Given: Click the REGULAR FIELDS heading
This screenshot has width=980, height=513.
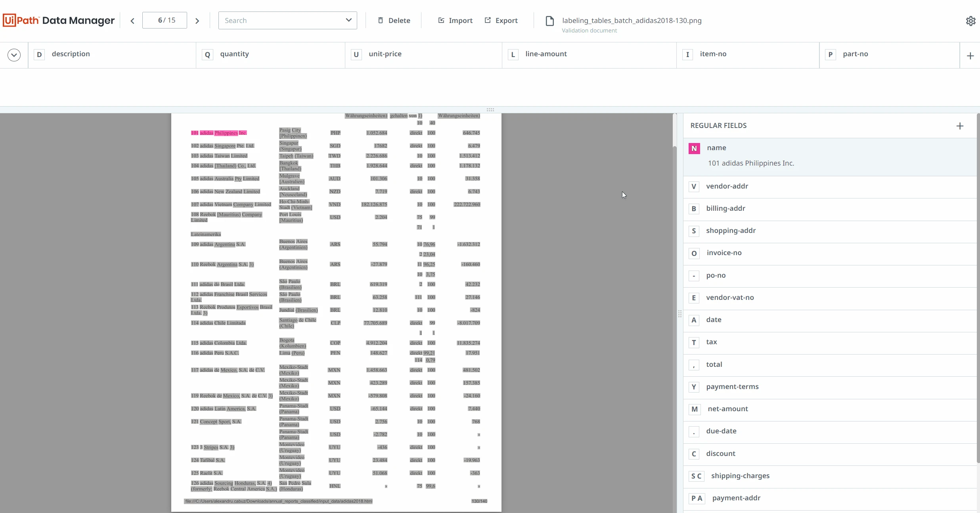Looking at the screenshot, I should (x=718, y=126).
